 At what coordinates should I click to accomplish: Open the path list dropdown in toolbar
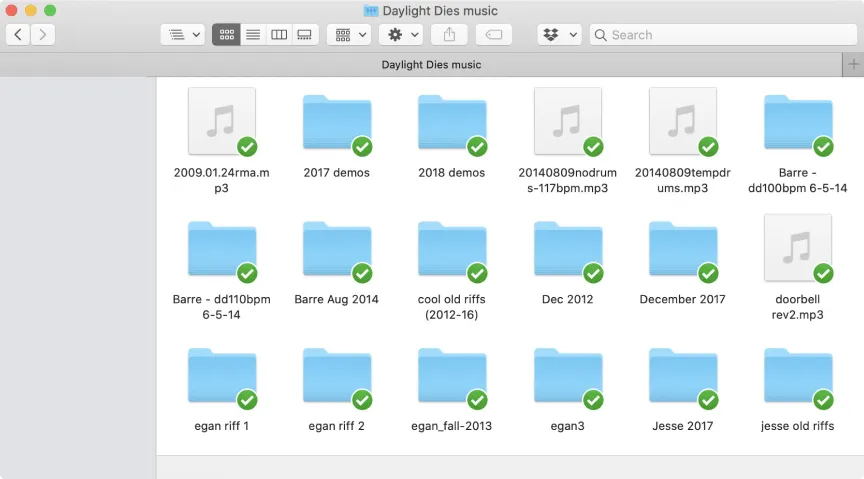point(183,35)
